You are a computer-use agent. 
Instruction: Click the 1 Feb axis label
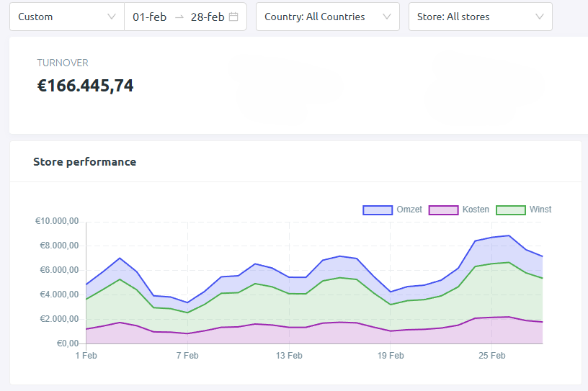coord(86,356)
